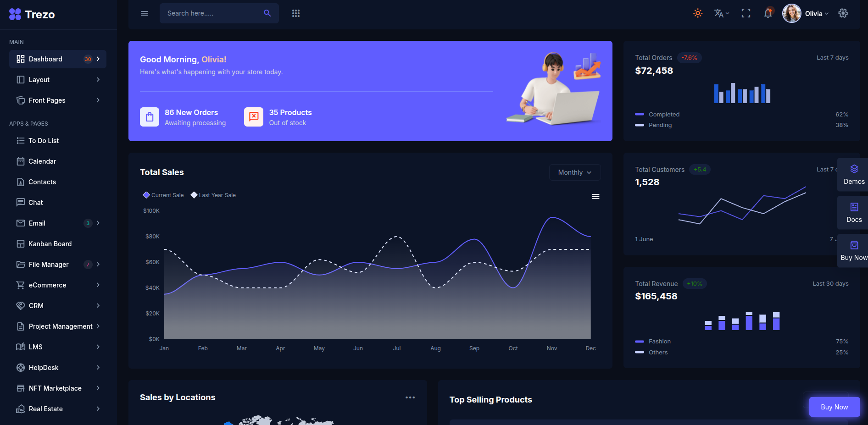Open the notifications bell icon

pos(768,13)
